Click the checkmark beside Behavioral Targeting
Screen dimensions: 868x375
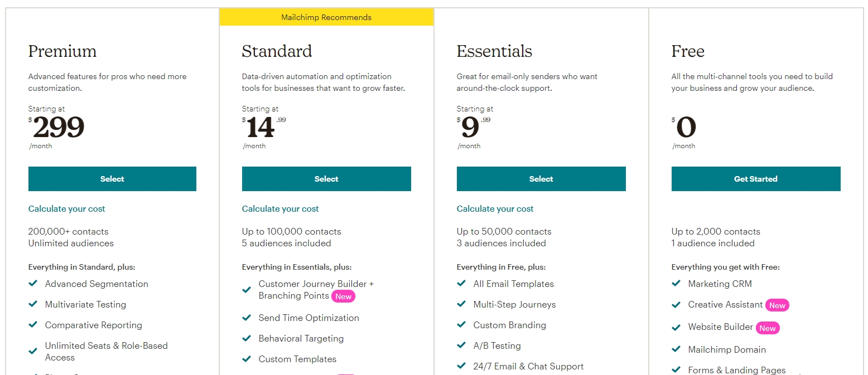(x=247, y=338)
